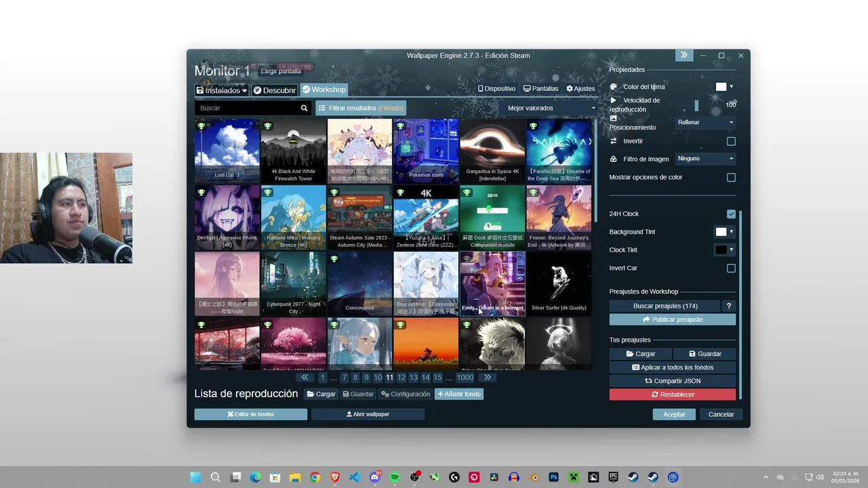This screenshot has width=868, height=488.
Task: Click the Aceptar button
Action: [674, 414]
